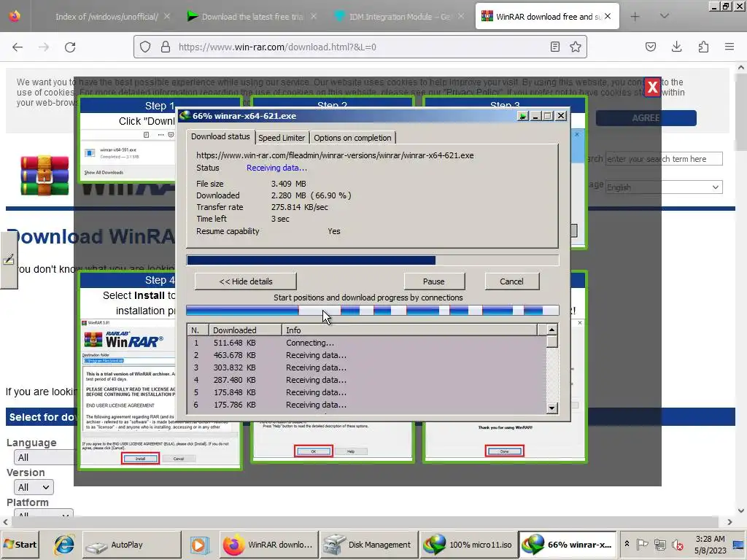Click the download URL text in dialog
The height and width of the screenshot is (560, 747).
coord(335,155)
